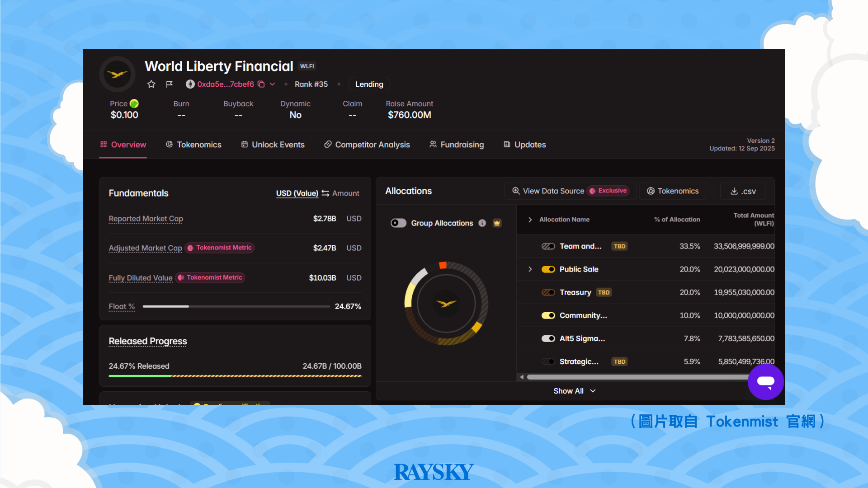The width and height of the screenshot is (868, 488).
Task: Click TBD badge on Team and... row
Action: click(x=619, y=246)
